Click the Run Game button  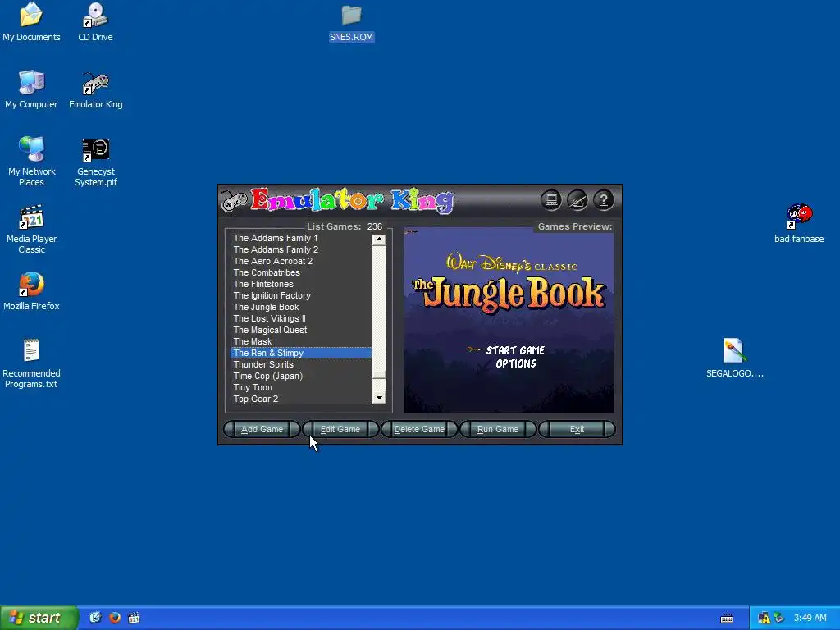tap(498, 429)
